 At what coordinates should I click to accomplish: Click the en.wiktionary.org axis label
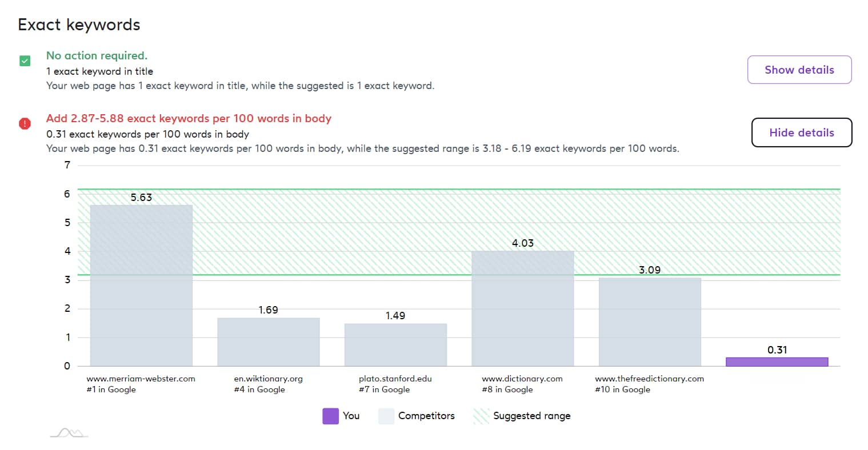coord(269,379)
